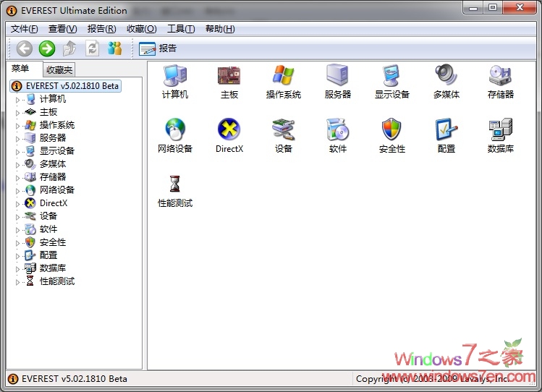Expand the 主板 tree node arrow
Image resolution: width=542 pixels, height=392 pixels.
tap(17, 113)
